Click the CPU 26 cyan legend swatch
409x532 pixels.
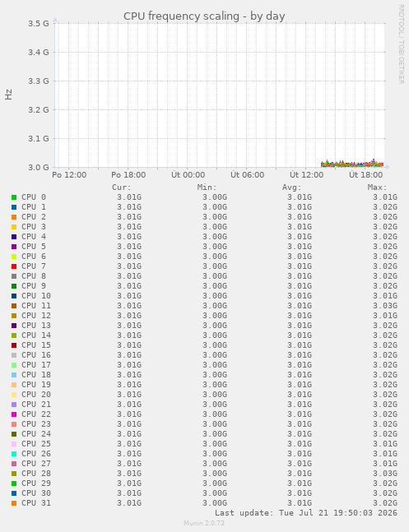pos(14,454)
